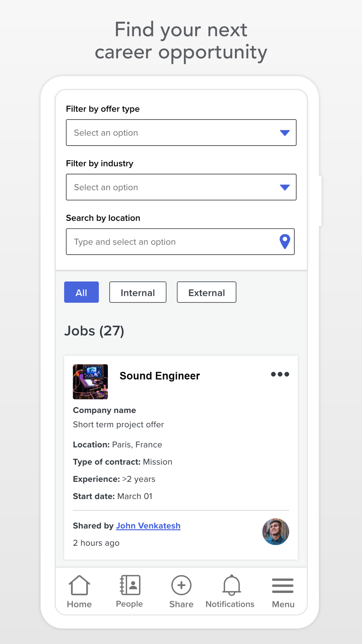The height and width of the screenshot is (644, 362).
Task: Switch to Internal jobs filter
Action: (138, 292)
